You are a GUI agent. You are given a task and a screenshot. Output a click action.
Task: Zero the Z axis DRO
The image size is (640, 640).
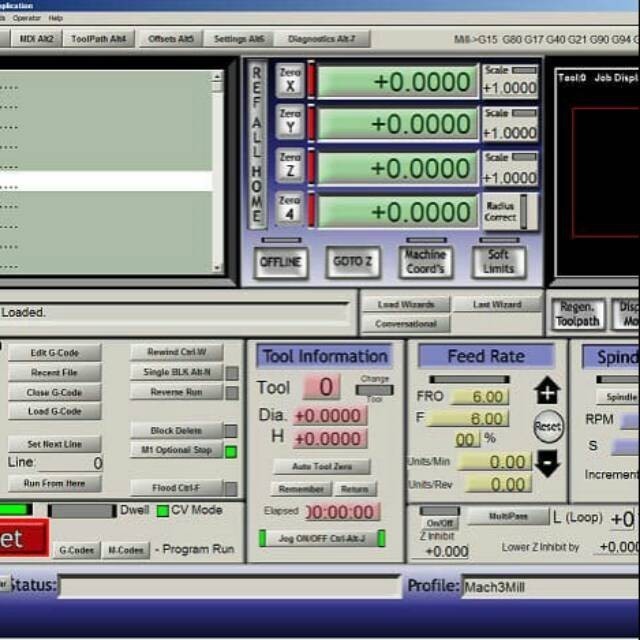click(290, 165)
